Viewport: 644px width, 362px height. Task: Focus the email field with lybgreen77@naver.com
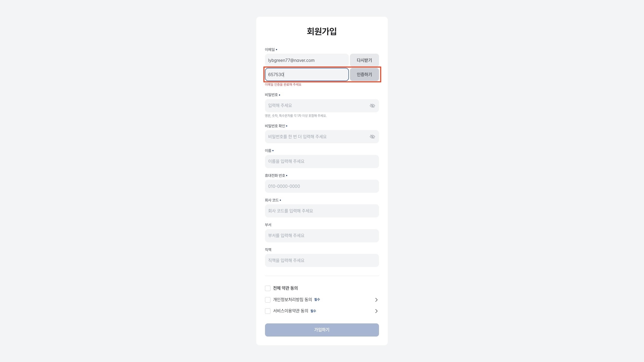[x=307, y=60]
